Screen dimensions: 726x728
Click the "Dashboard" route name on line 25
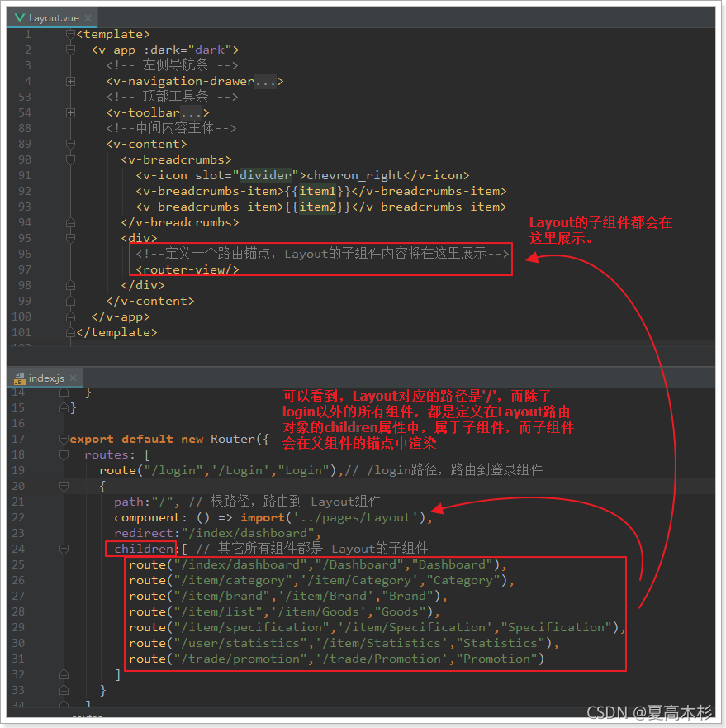point(452,564)
